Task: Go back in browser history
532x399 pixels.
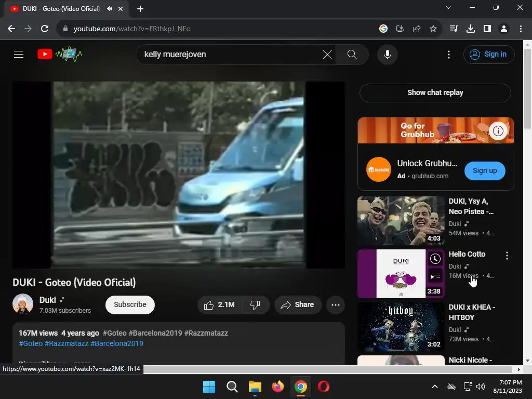Action: point(11,29)
